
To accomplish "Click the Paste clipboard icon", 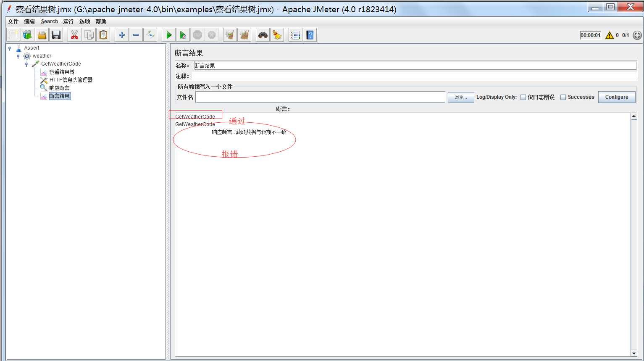I will pos(103,35).
